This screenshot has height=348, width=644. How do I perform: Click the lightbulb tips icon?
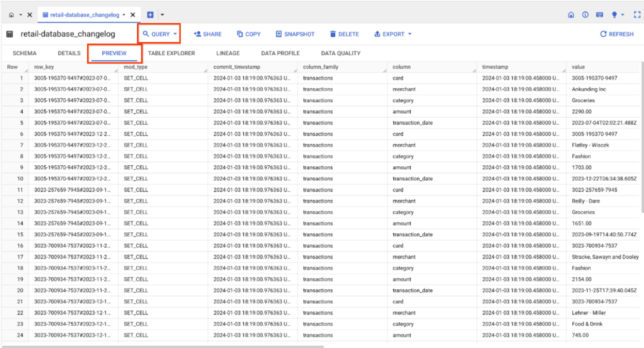click(615, 15)
